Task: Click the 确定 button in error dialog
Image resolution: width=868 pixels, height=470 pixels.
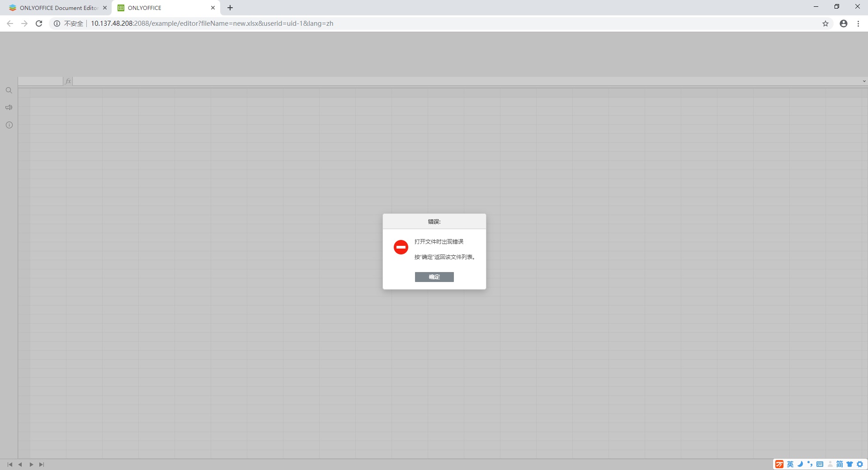Action: [x=434, y=277]
